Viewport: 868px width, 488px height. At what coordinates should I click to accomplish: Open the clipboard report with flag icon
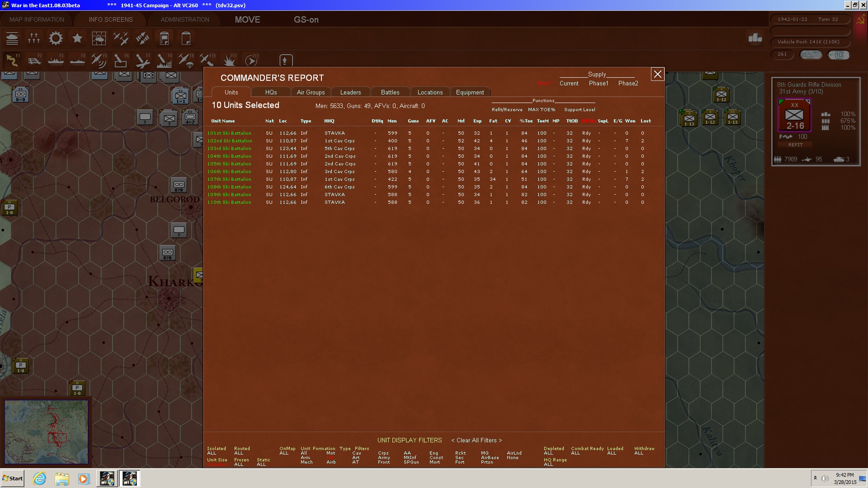point(164,38)
